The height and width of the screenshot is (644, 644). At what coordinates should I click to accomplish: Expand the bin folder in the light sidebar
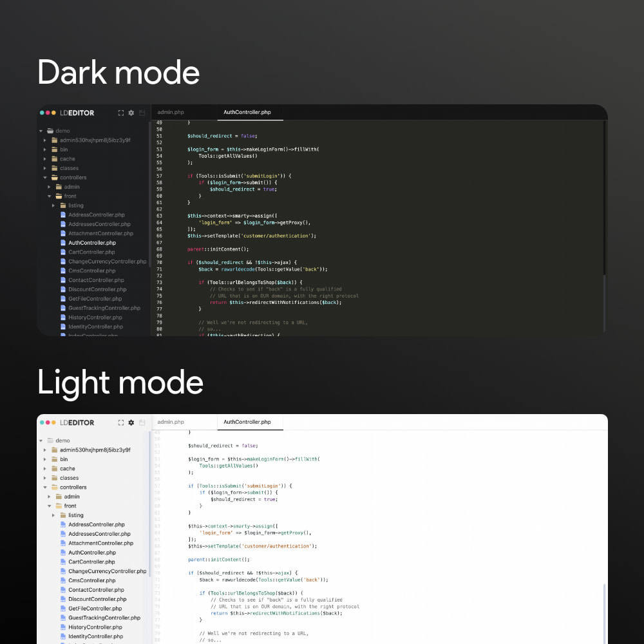(x=44, y=459)
